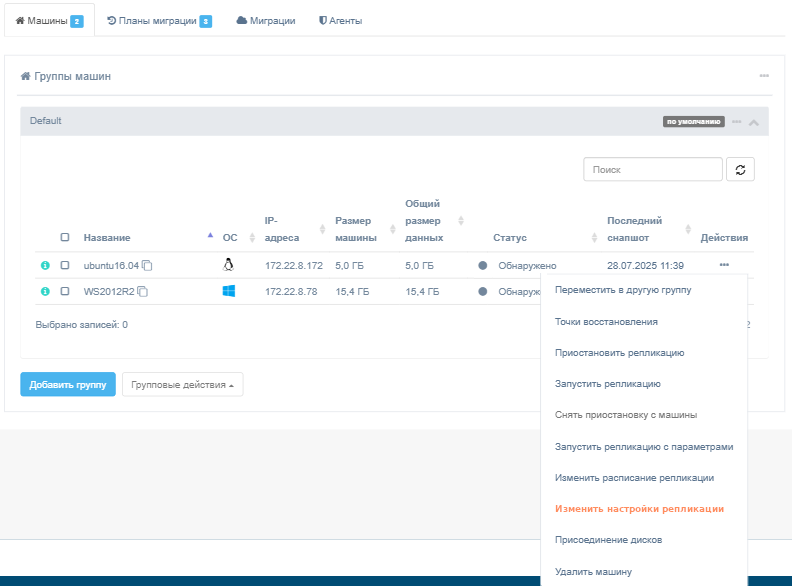Image resolution: width=792 pixels, height=586 pixels.
Task: Click the Добавить группу button
Action: [68, 384]
